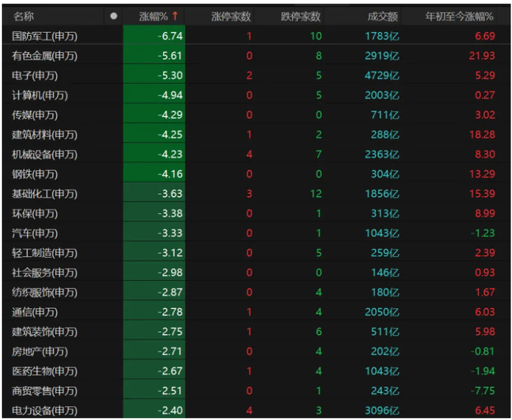Viewport: 512px width, 420px height.
Task: Click the -6.74 change value
Action: coord(170,36)
